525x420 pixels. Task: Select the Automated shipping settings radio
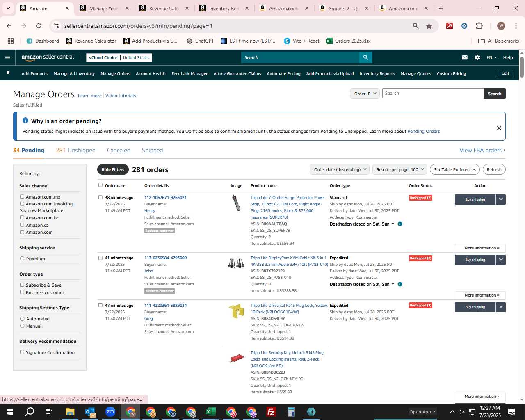[x=22, y=319]
